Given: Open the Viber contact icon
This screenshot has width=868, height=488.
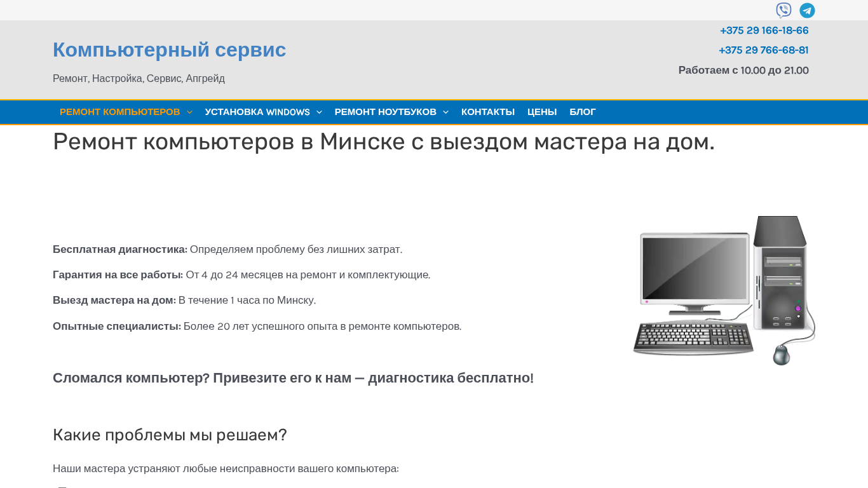Looking at the screenshot, I should click(783, 10).
